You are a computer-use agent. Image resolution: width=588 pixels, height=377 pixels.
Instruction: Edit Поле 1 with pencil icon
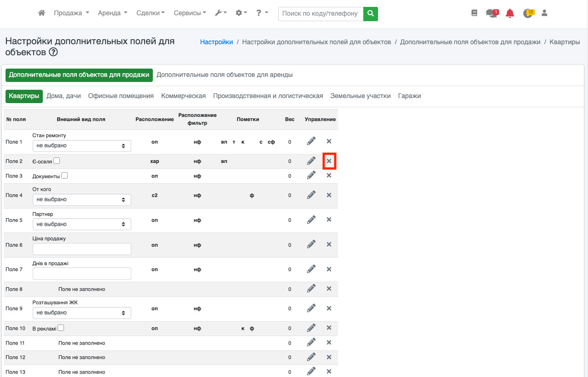pos(311,141)
